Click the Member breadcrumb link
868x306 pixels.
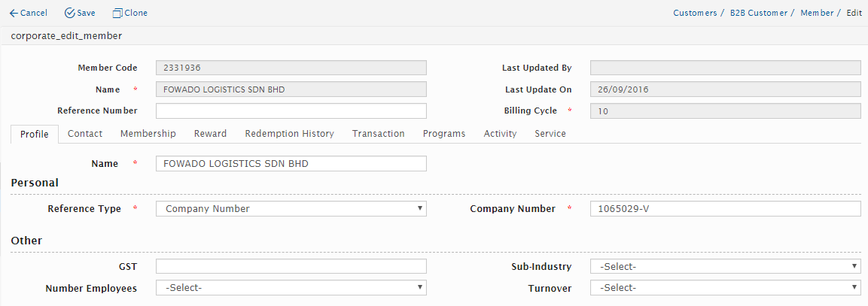(817, 13)
